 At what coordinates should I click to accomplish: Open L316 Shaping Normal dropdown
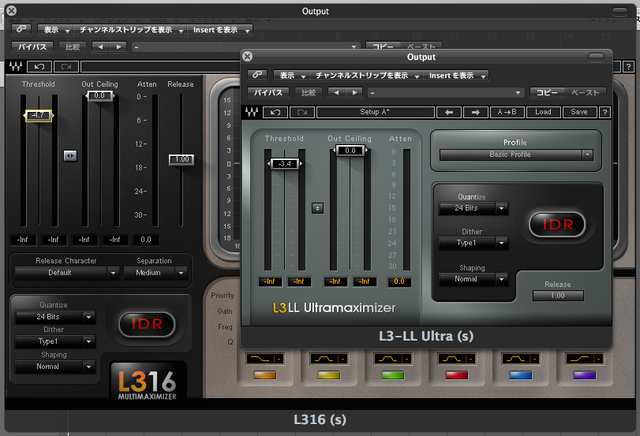click(x=55, y=367)
